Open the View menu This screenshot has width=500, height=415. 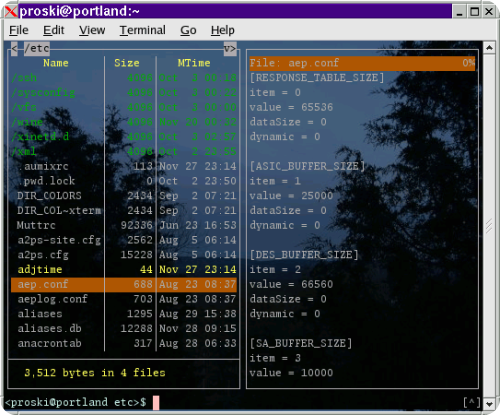pyautogui.click(x=92, y=30)
